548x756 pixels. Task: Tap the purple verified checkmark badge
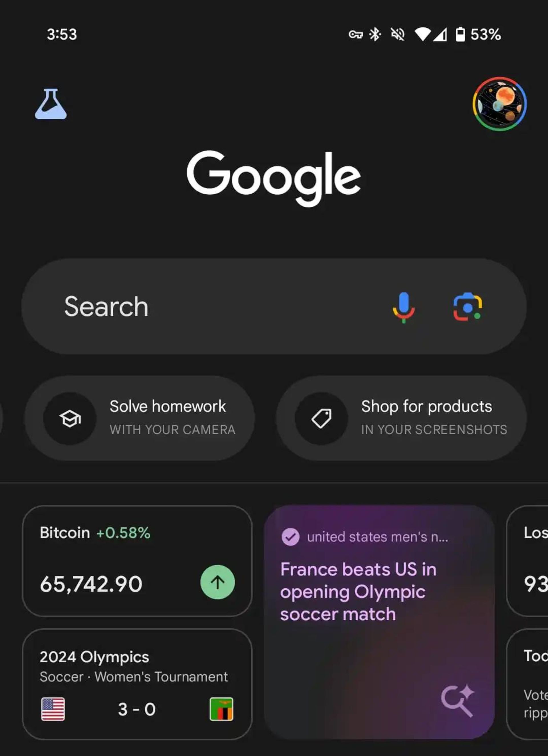[290, 537]
